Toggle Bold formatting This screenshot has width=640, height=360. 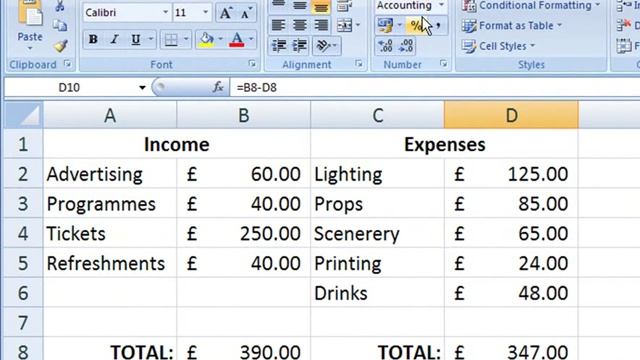[x=93, y=40]
